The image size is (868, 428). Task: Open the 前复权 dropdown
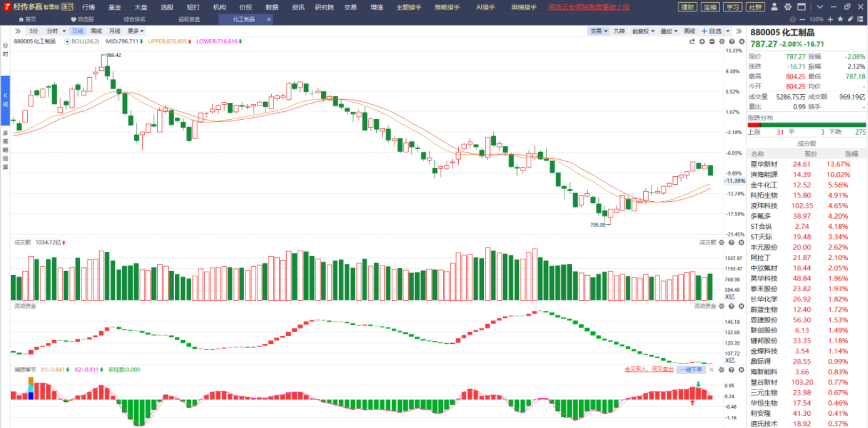point(643,31)
